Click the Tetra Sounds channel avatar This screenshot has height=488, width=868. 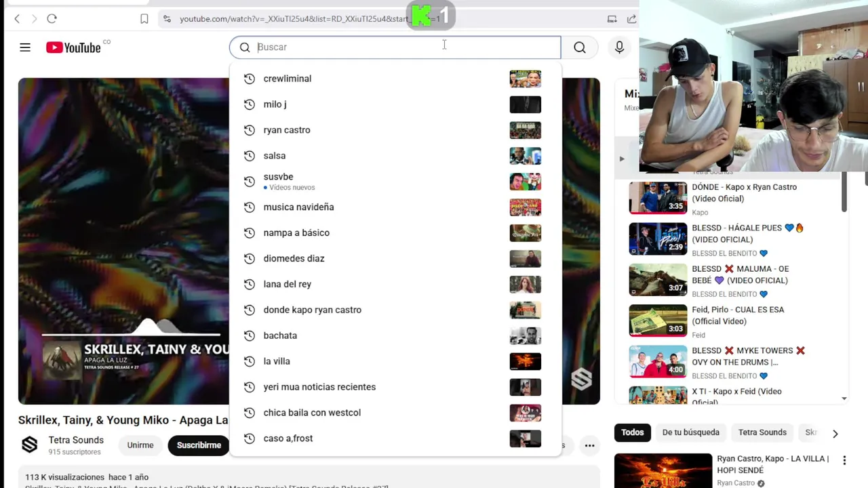(29, 445)
